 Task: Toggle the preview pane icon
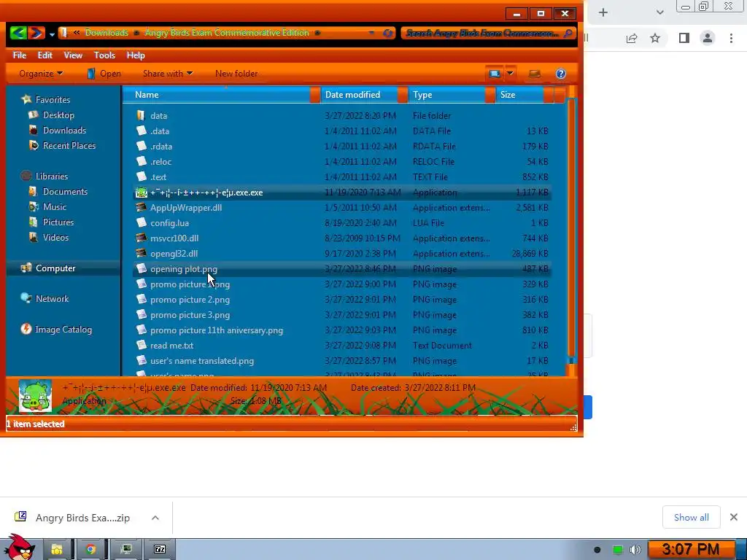535,74
